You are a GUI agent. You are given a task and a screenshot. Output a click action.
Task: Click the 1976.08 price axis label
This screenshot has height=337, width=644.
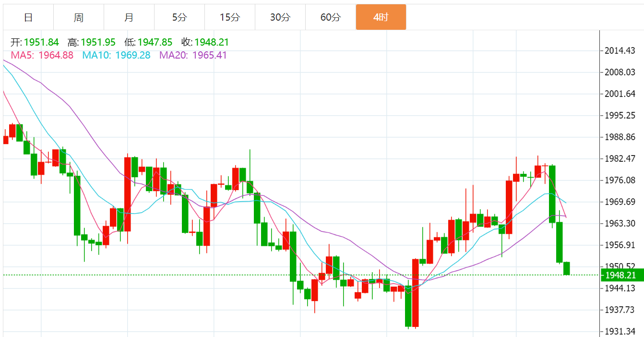621,180
